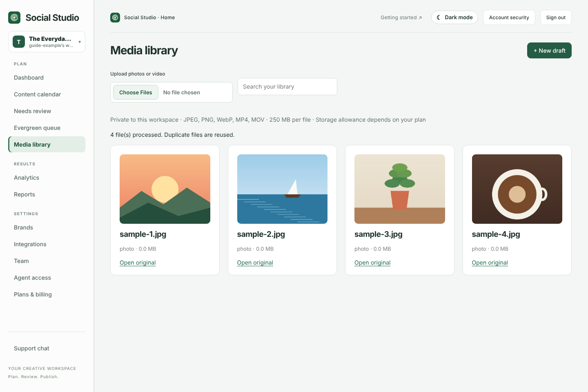Click the sample-4.jpg file name
This screenshot has width=588, height=392.
coord(496,234)
